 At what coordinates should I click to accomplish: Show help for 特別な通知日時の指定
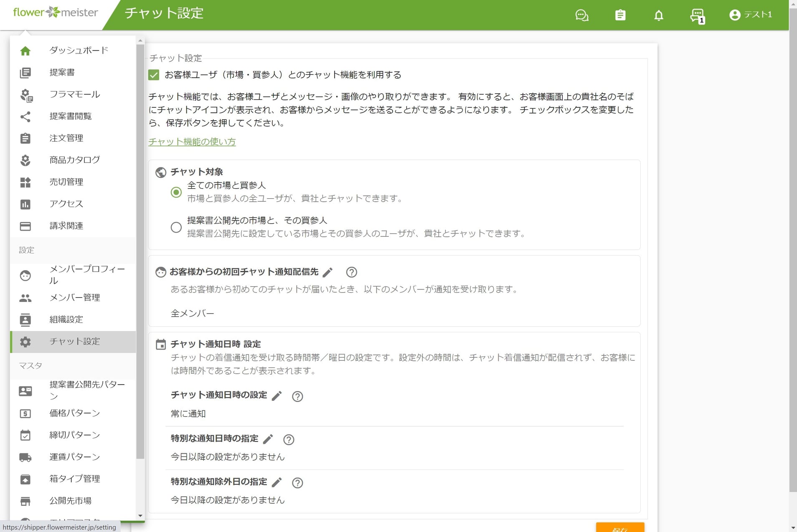pyautogui.click(x=289, y=439)
